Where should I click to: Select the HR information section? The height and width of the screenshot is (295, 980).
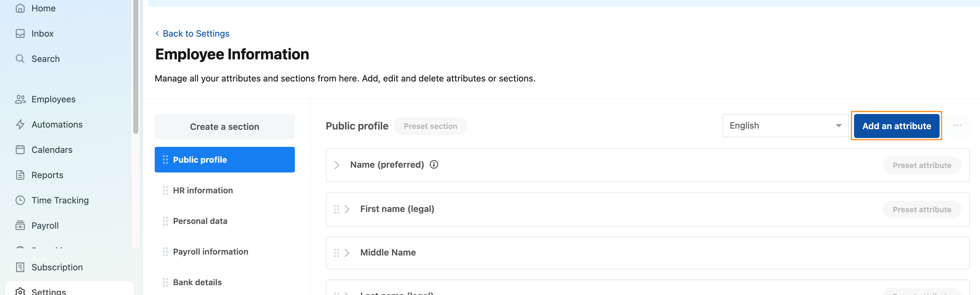pyautogui.click(x=203, y=190)
